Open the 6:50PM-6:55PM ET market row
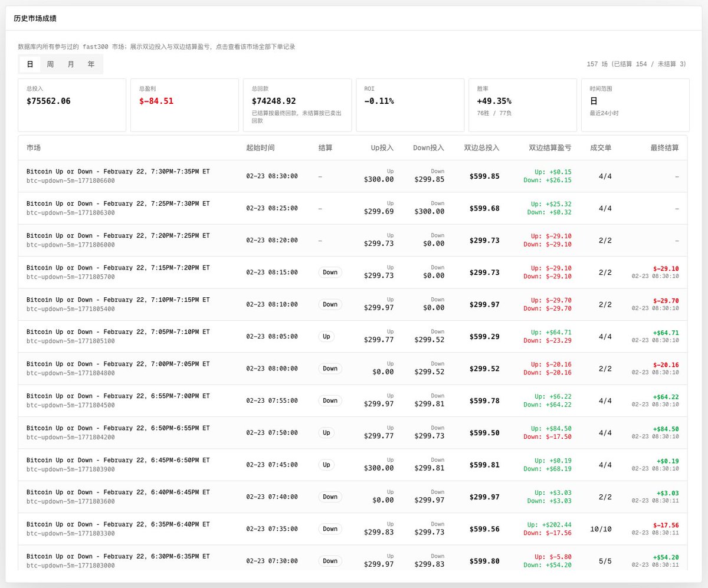This screenshot has height=588, width=708. click(x=353, y=433)
